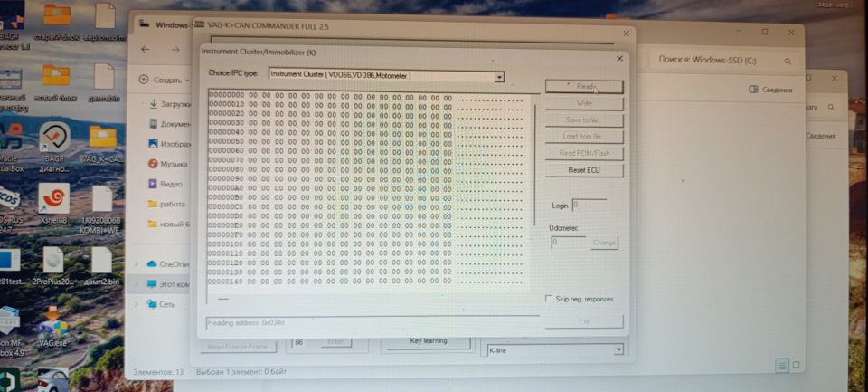868x392 pixels.
Task: Open the 'работа' folder in the sidebar
Action: [x=166, y=204]
